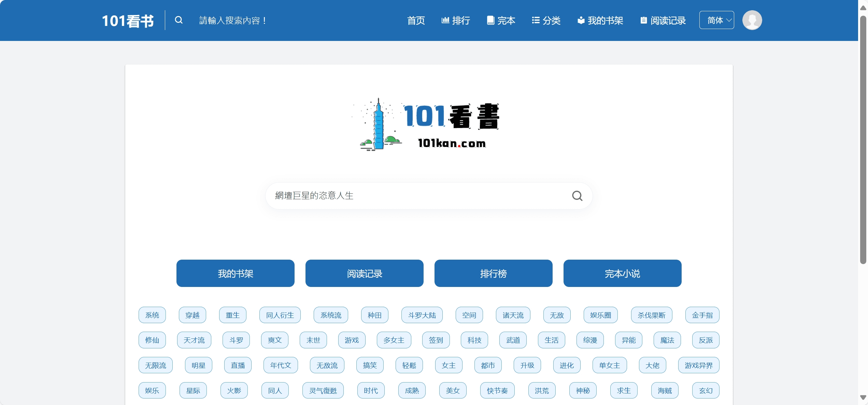Choose the 魔法 tag
This screenshot has width=868, height=405.
667,340
